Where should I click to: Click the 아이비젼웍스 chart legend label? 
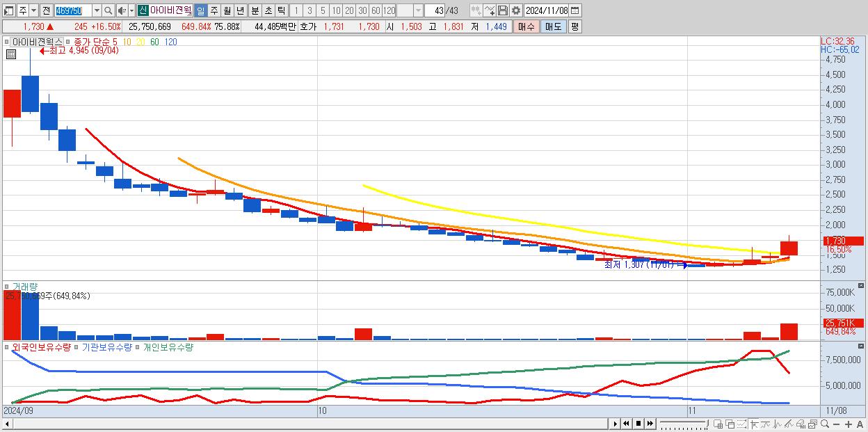(x=37, y=42)
